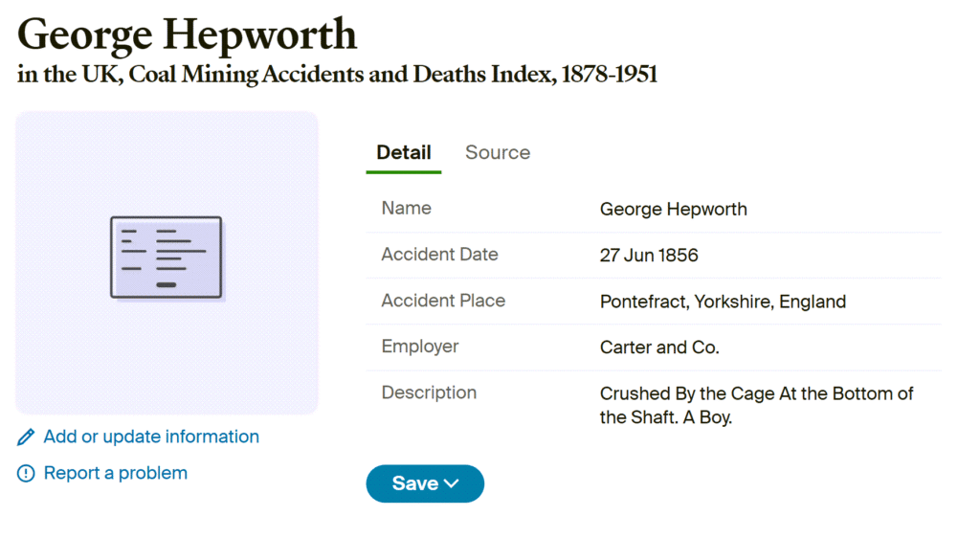Screen dimensions: 980x538
Task: Click the employer value Carter and Co.
Action: (x=659, y=347)
